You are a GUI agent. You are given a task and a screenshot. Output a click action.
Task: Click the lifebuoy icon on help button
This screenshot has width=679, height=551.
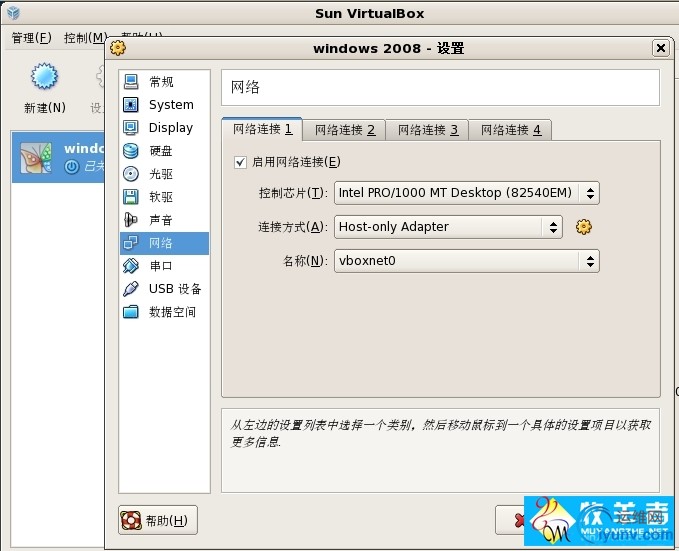point(131,520)
